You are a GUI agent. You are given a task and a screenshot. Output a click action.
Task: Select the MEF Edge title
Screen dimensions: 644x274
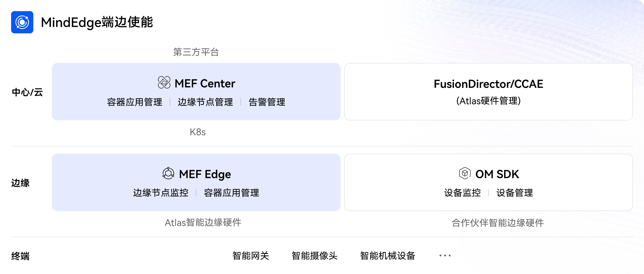click(x=205, y=174)
